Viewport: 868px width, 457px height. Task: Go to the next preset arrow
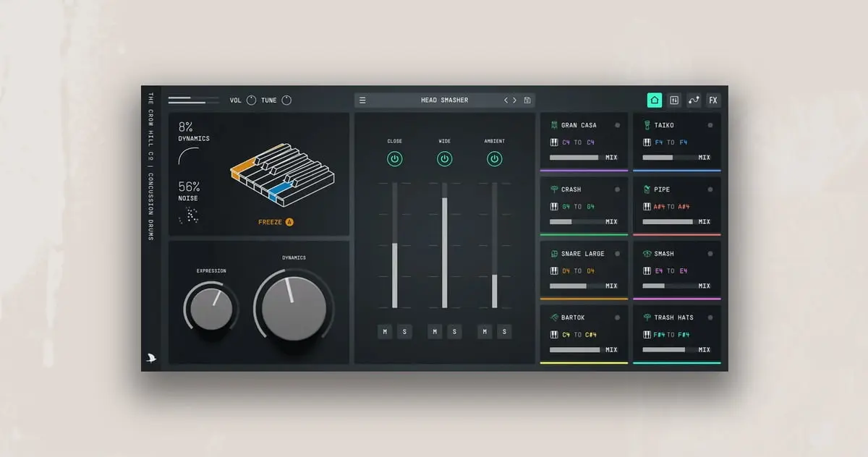(515, 101)
